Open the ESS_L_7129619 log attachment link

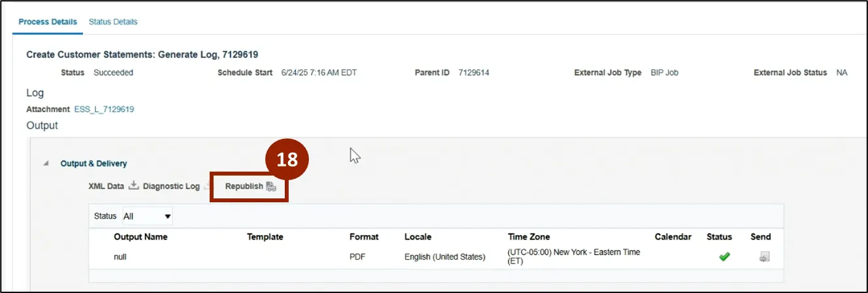(x=104, y=109)
